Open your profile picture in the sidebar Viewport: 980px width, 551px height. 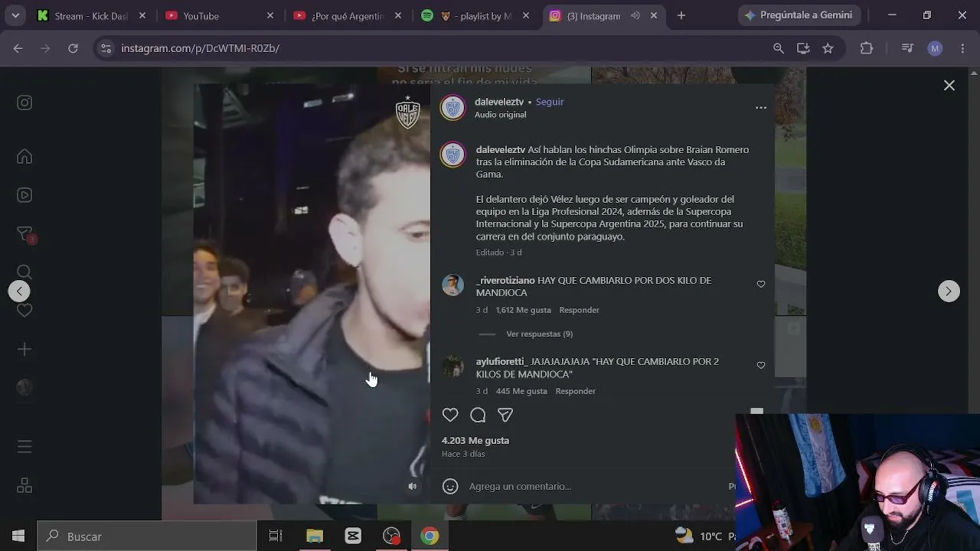coord(24,387)
